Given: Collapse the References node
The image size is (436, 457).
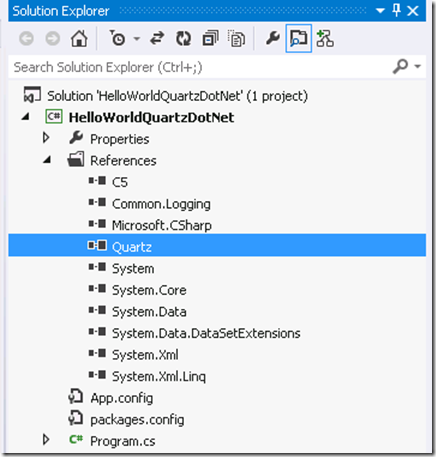Looking at the screenshot, I should 47,160.
